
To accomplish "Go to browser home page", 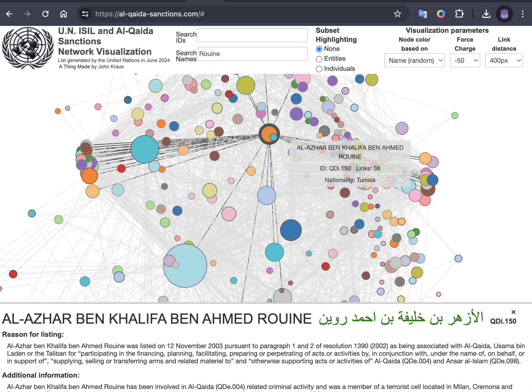I will [x=64, y=14].
